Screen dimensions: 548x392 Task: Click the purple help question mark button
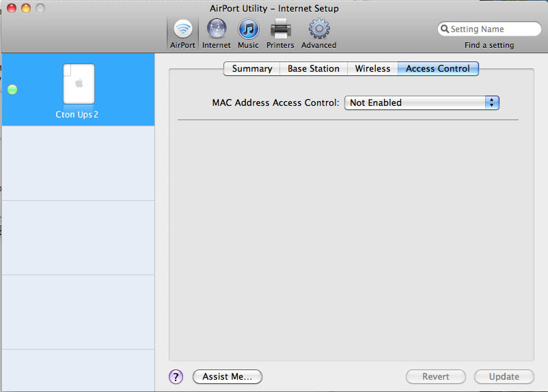[x=176, y=376]
